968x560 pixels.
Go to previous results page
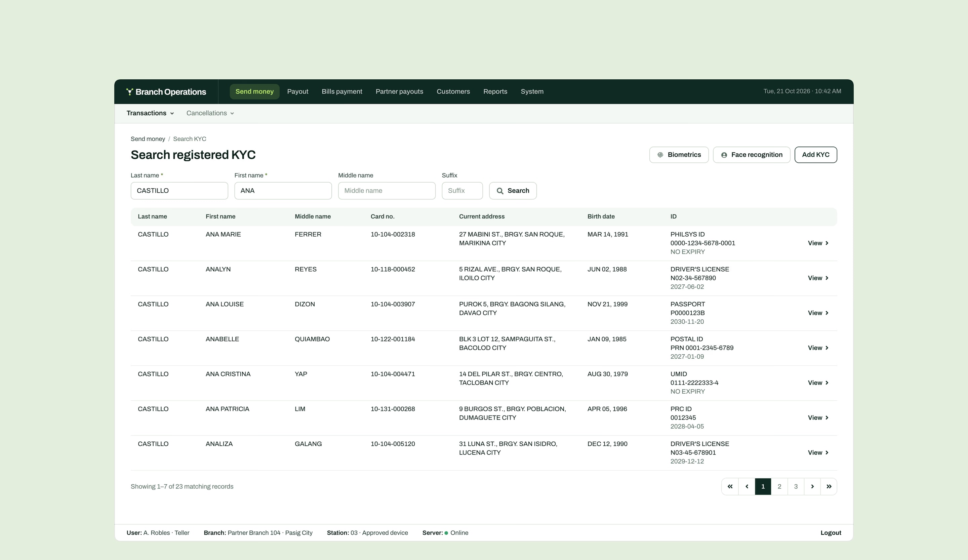click(x=747, y=487)
